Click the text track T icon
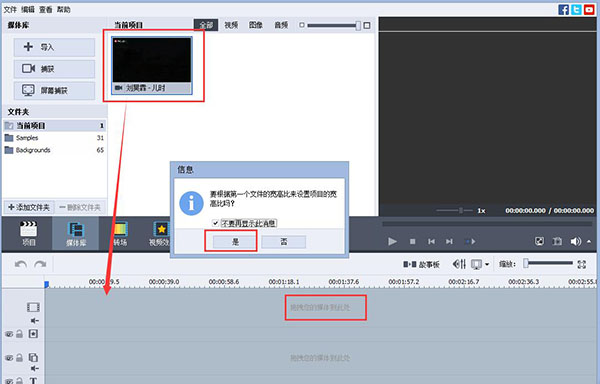Image resolution: width=600 pixels, height=384 pixels. pyautogui.click(x=33, y=381)
